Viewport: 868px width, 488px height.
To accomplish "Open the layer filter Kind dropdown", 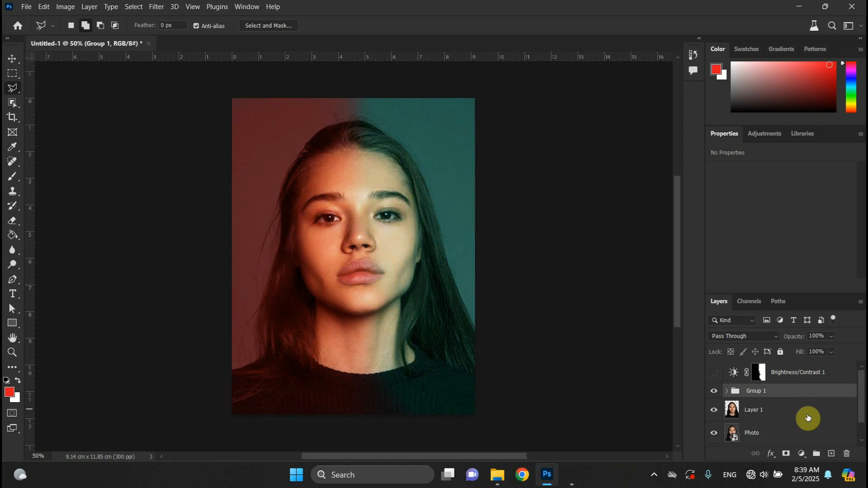I will point(732,320).
